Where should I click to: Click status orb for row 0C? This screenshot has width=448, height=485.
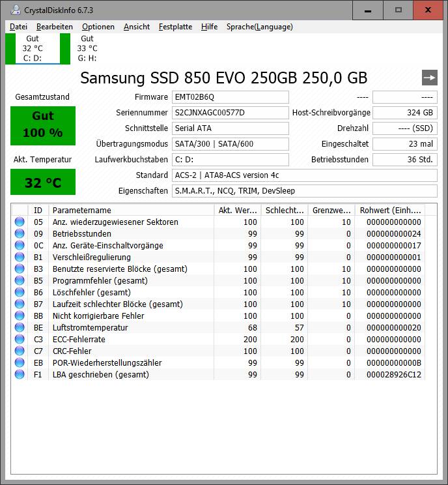tap(20, 245)
